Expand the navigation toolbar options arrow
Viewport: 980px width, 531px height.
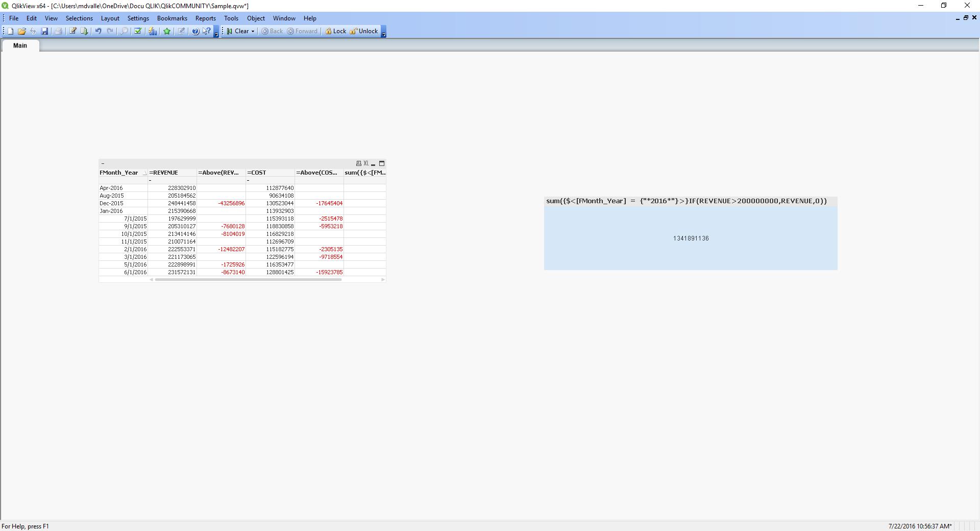(384, 32)
